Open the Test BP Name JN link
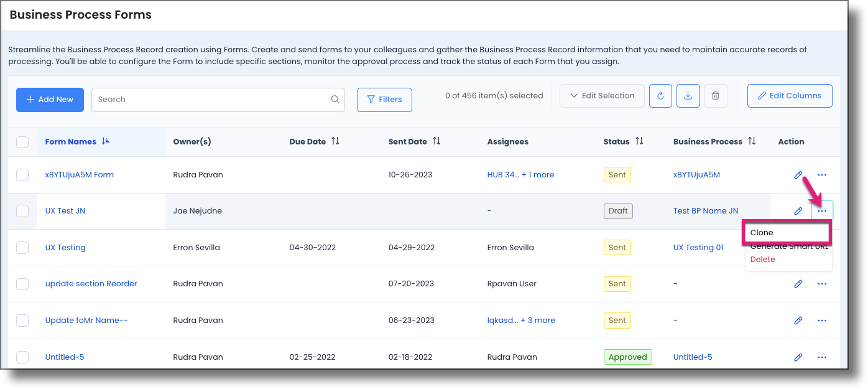The height and width of the screenshot is (389, 868). [706, 210]
